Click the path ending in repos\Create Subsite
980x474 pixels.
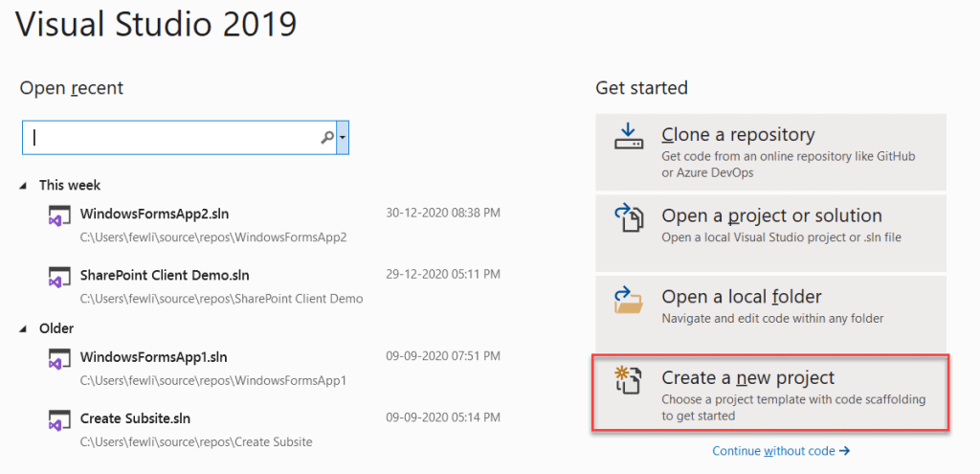(196, 442)
